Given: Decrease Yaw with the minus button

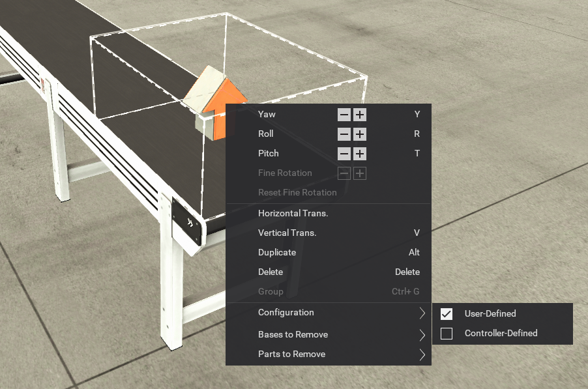Looking at the screenshot, I should pyautogui.click(x=344, y=115).
